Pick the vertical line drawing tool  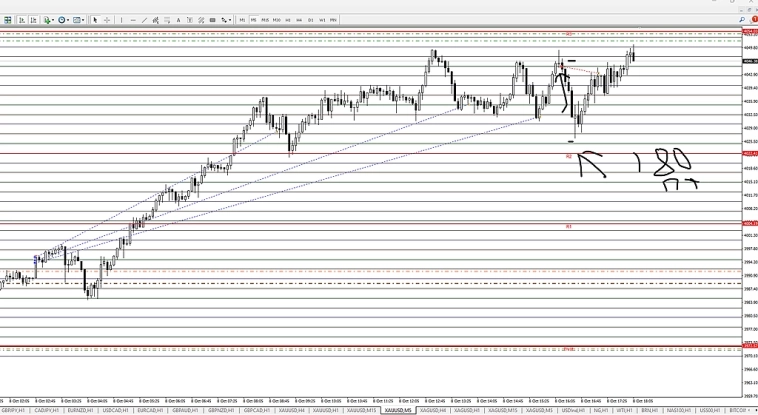(122, 20)
